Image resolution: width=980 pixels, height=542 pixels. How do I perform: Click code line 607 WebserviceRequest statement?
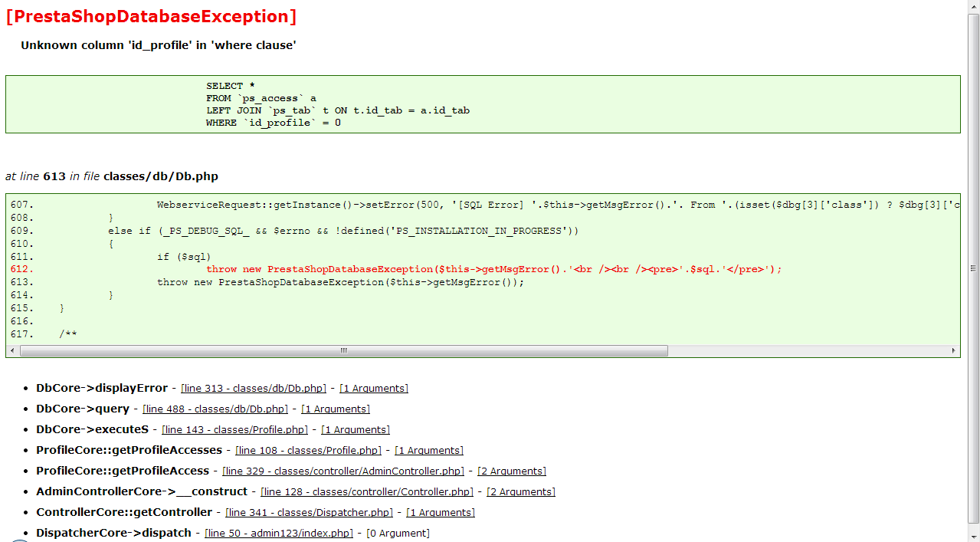[558, 205]
